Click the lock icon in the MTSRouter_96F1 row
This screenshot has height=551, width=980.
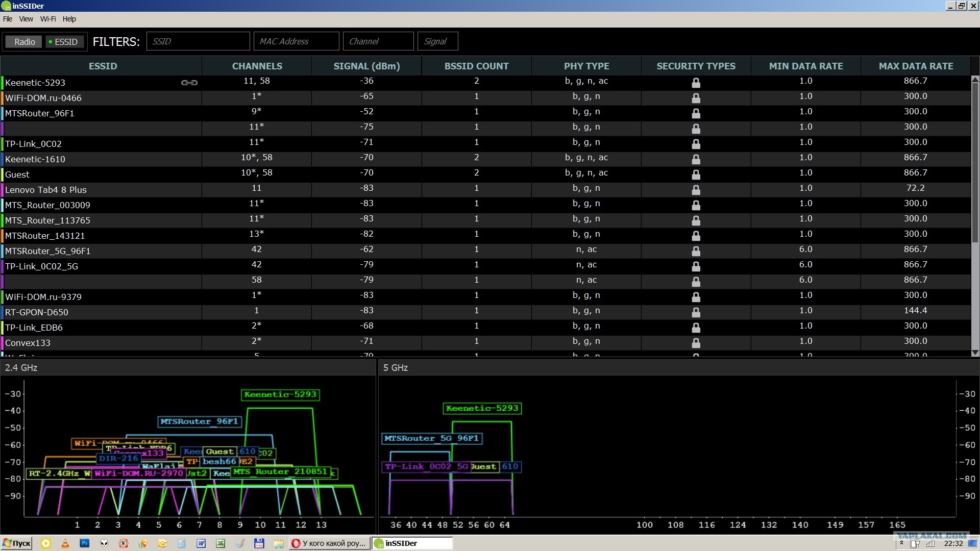tap(696, 113)
